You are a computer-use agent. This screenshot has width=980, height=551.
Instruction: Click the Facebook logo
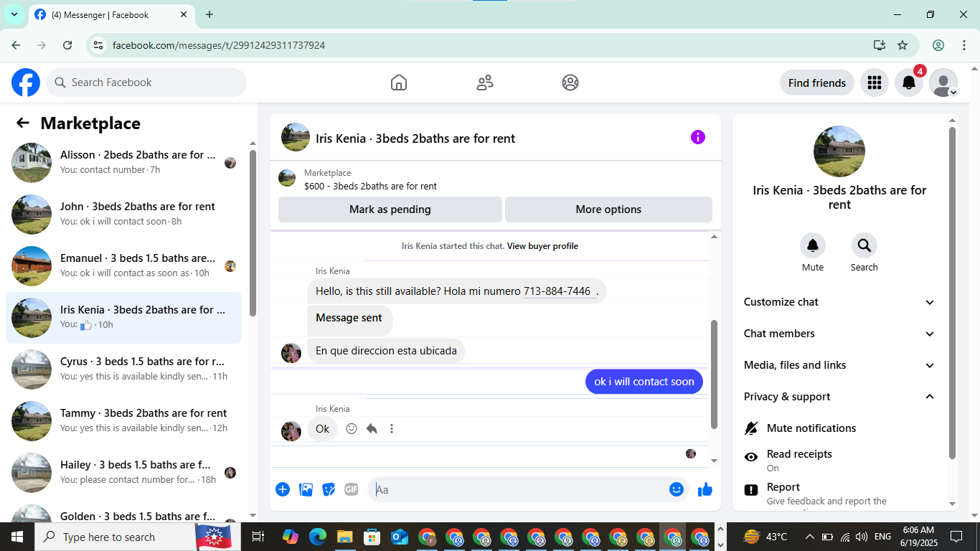[26, 83]
